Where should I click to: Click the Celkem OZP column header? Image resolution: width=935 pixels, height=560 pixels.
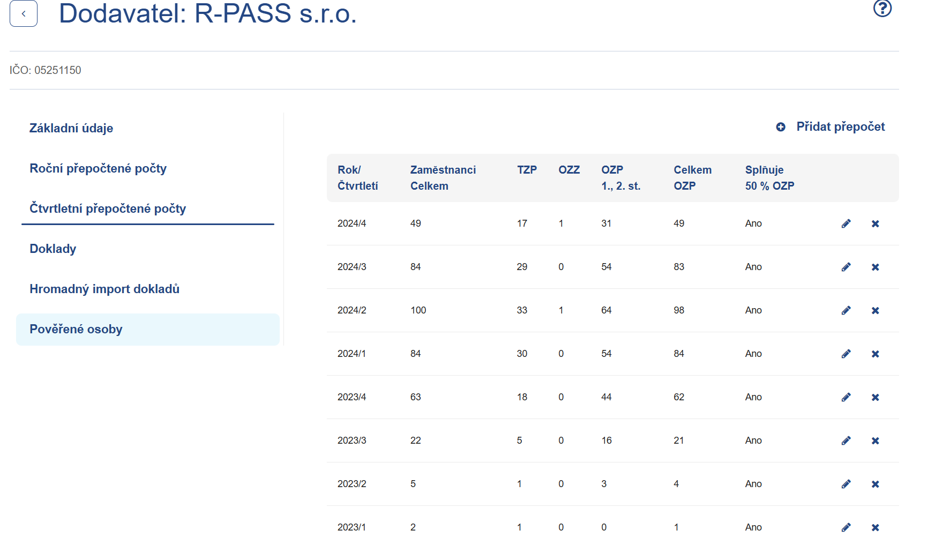(693, 178)
